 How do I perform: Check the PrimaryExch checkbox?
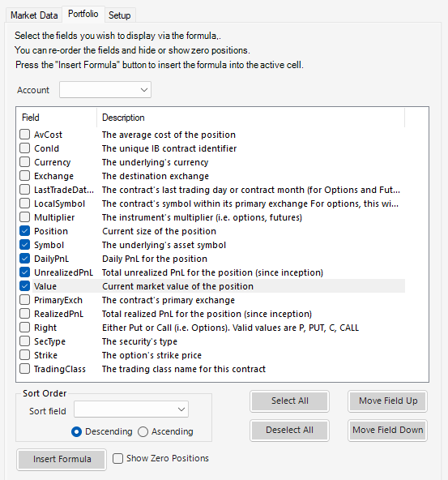25,299
